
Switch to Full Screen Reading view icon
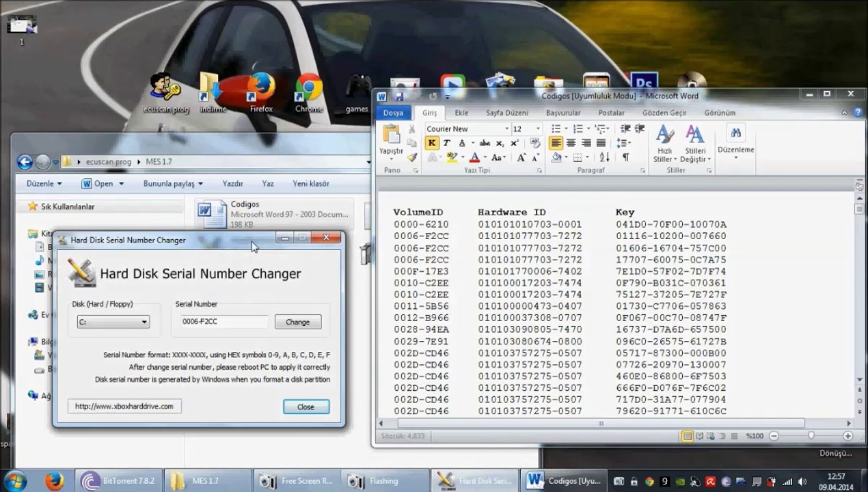tap(700, 435)
